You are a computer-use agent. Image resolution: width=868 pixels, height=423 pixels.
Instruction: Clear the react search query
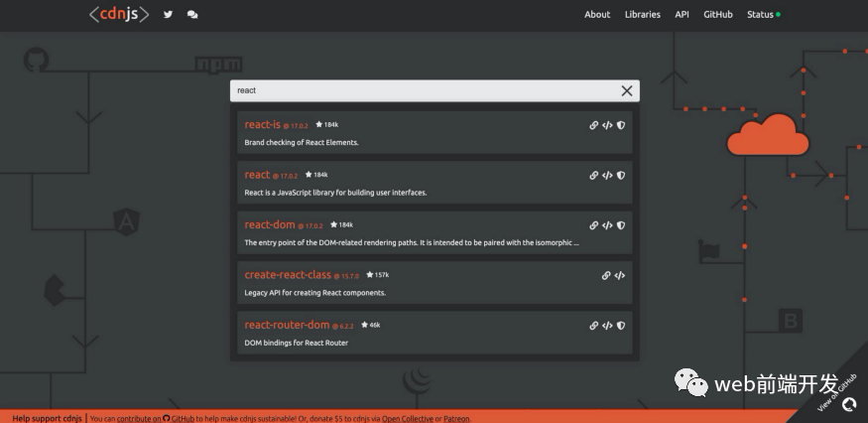(627, 91)
